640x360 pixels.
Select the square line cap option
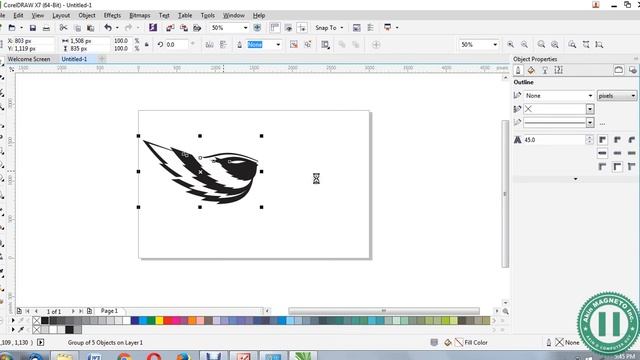tap(602, 153)
